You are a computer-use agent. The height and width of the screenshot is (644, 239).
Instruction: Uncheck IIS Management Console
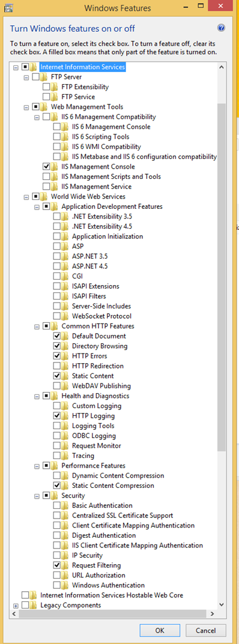click(x=46, y=167)
